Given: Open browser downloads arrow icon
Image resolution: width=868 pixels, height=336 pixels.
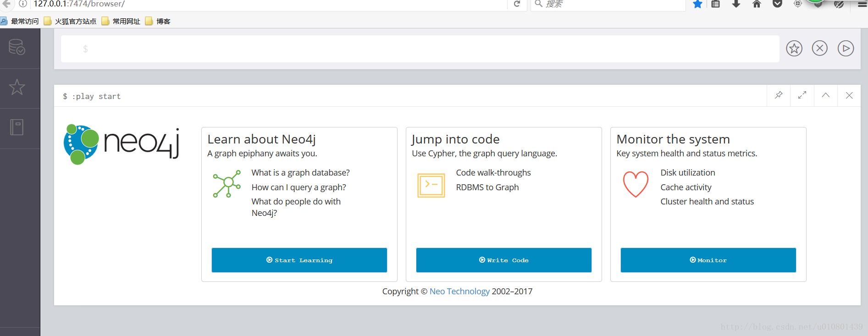Looking at the screenshot, I should coord(736,4).
